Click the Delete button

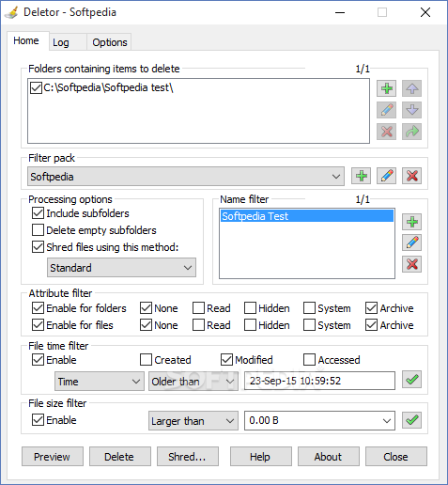[x=120, y=457]
